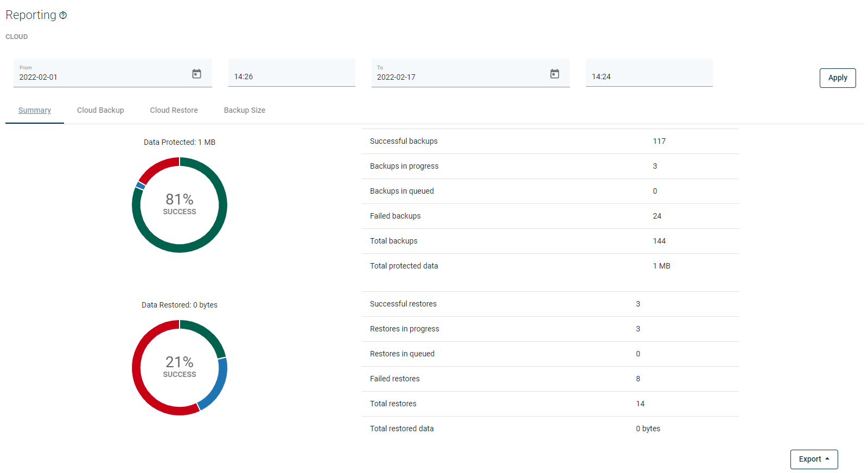868x473 pixels.
Task: Click the end time field 14:24
Action: pyautogui.click(x=649, y=76)
